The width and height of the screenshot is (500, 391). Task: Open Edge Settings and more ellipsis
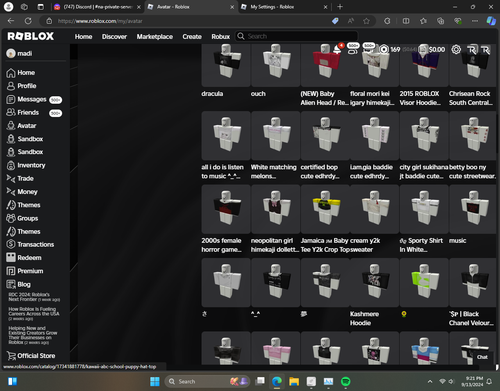tap(475, 21)
